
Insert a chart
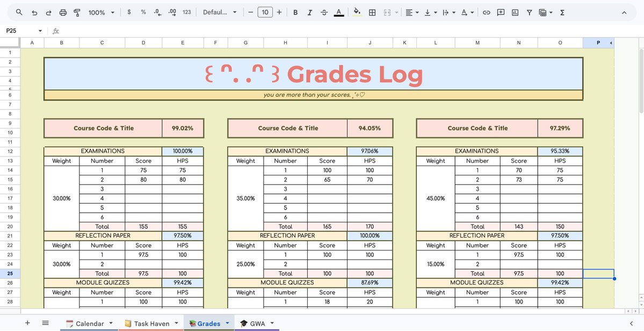point(515,12)
